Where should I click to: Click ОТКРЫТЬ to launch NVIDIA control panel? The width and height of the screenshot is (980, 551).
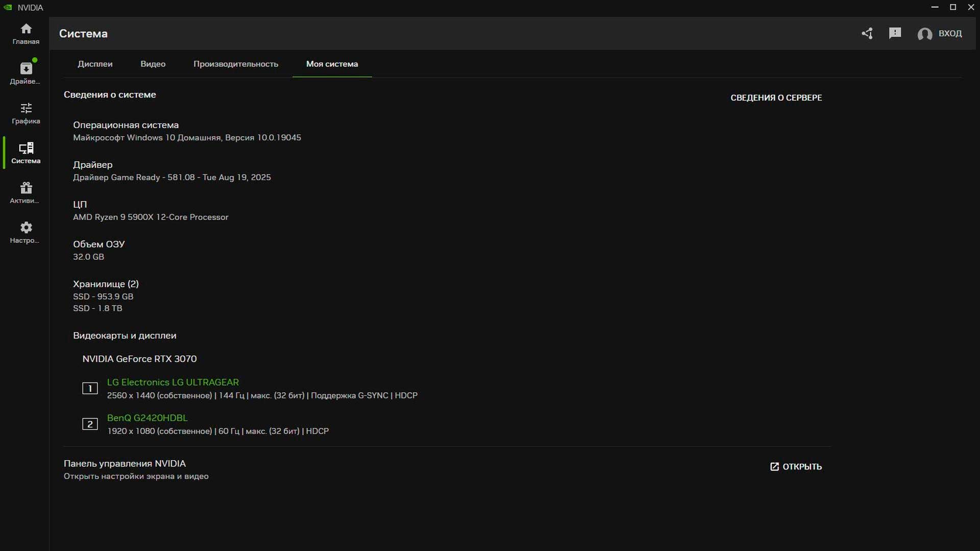click(x=796, y=466)
